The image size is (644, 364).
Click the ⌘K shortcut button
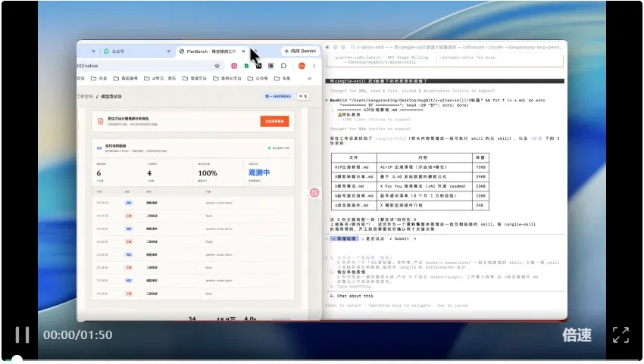tap(303, 96)
